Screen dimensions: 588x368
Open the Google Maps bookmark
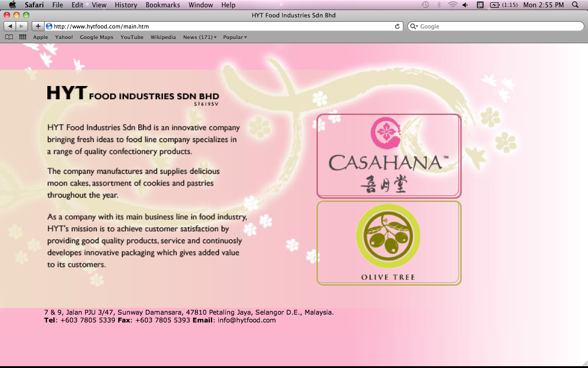96,37
